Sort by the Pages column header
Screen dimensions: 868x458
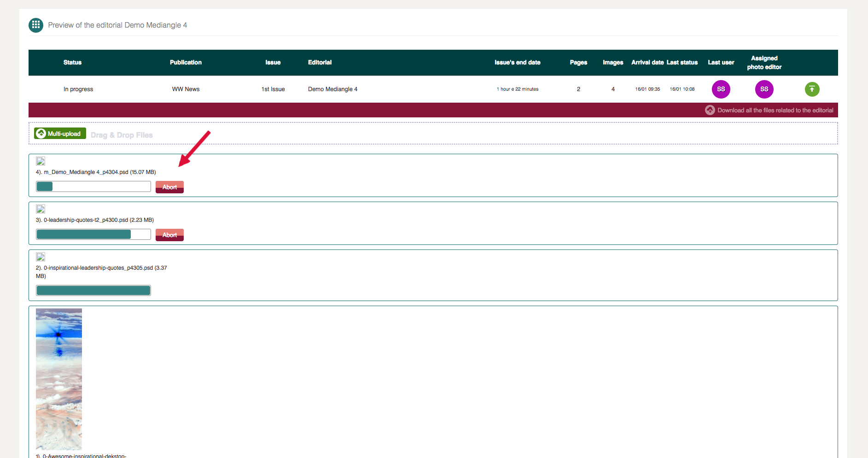pyautogui.click(x=578, y=63)
